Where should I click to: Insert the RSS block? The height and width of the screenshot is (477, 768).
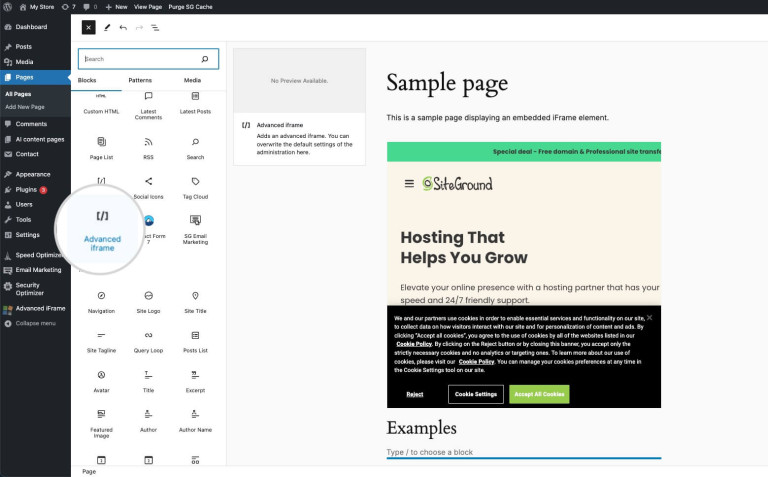[x=148, y=148]
